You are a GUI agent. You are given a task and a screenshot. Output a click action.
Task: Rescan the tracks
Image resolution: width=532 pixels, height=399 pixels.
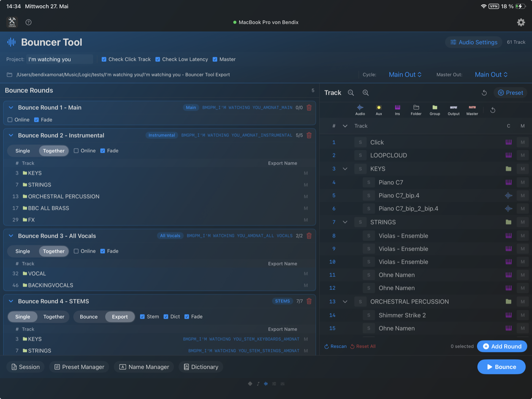click(x=335, y=347)
